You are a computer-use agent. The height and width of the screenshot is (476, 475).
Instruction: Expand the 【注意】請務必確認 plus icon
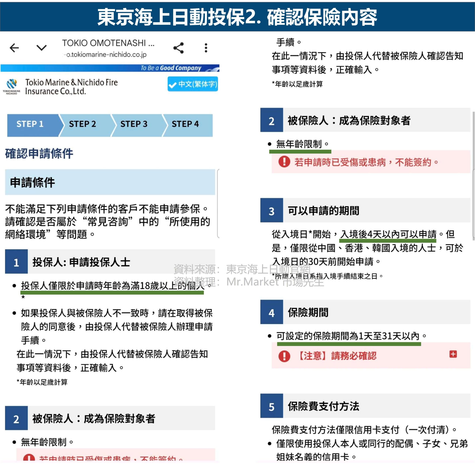pos(453,354)
